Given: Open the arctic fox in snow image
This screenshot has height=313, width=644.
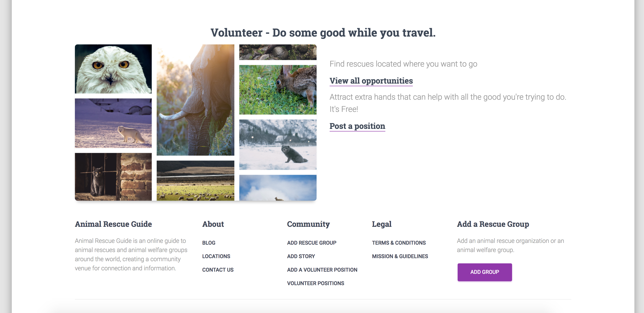Looking at the screenshot, I should pos(113,123).
